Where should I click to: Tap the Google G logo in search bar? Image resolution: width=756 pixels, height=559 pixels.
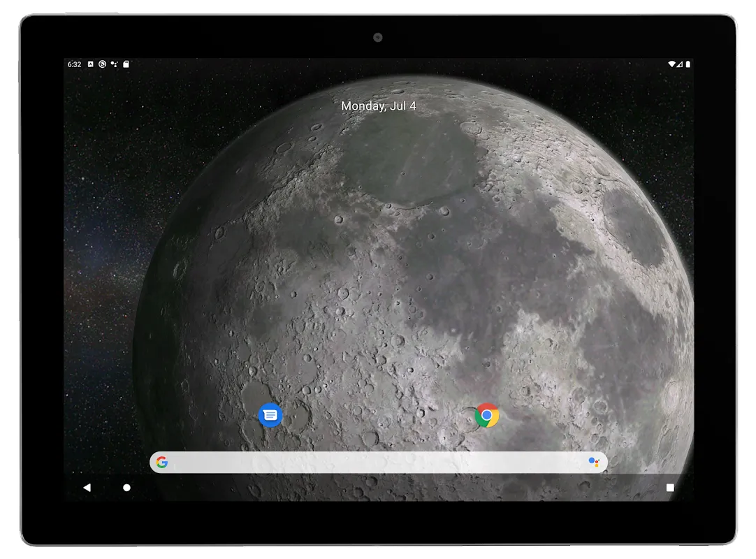tap(162, 462)
